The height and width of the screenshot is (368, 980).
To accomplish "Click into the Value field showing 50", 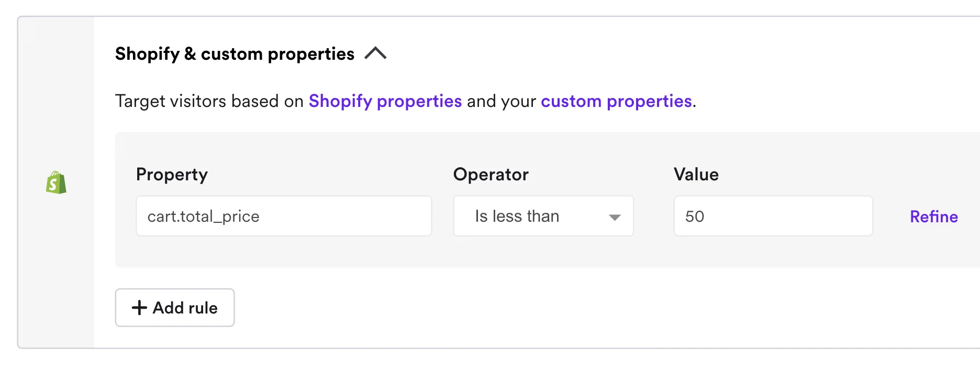I will pos(773,216).
